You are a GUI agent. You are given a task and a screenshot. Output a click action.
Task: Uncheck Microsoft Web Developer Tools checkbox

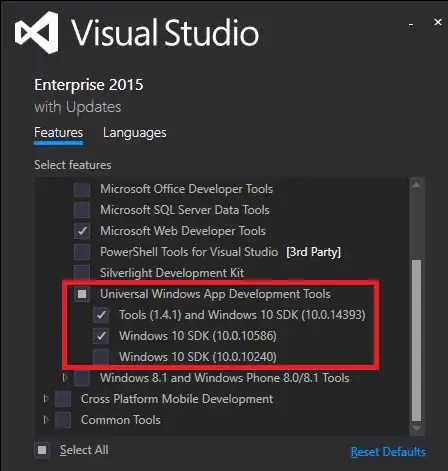82,231
